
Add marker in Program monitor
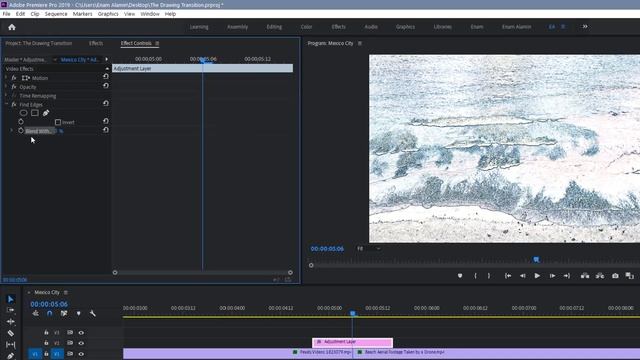(x=460, y=276)
